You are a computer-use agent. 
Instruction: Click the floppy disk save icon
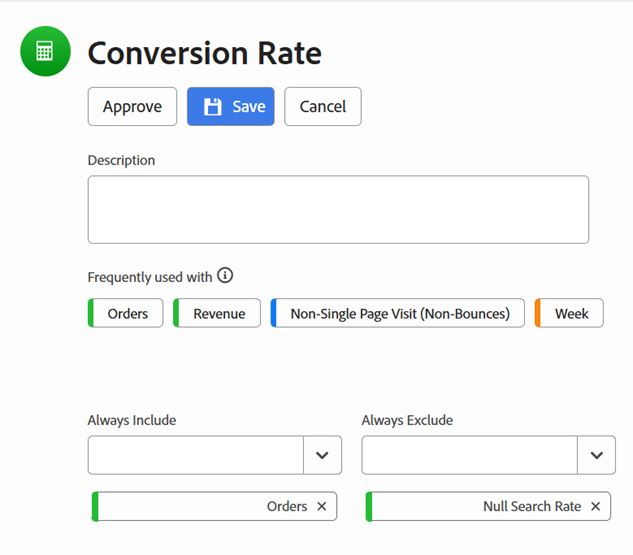coord(212,107)
